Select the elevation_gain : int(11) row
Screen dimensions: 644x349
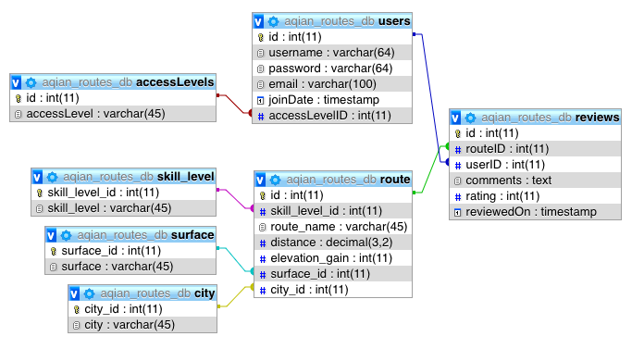coord(333,258)
